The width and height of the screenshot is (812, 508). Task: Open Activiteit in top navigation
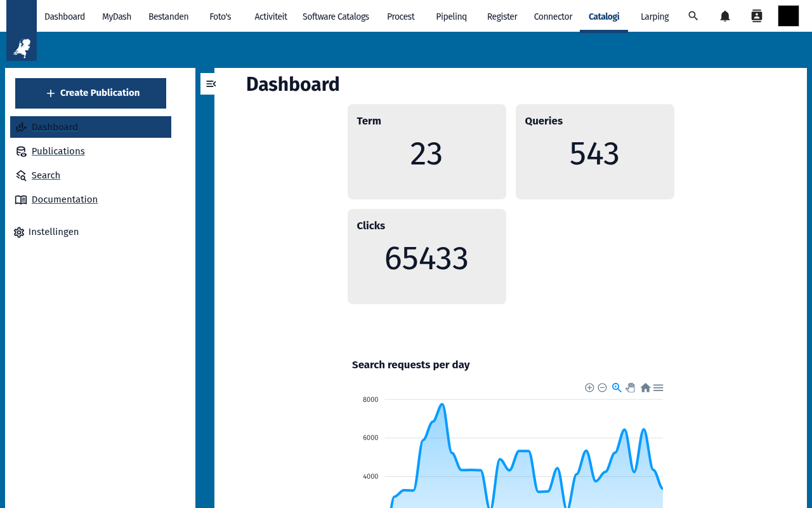tap(271, 17)
